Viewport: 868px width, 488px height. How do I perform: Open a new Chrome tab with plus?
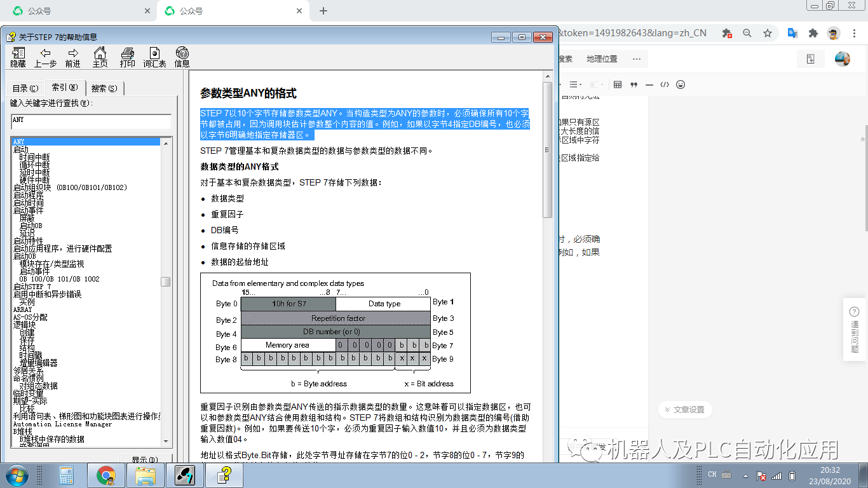323,11
